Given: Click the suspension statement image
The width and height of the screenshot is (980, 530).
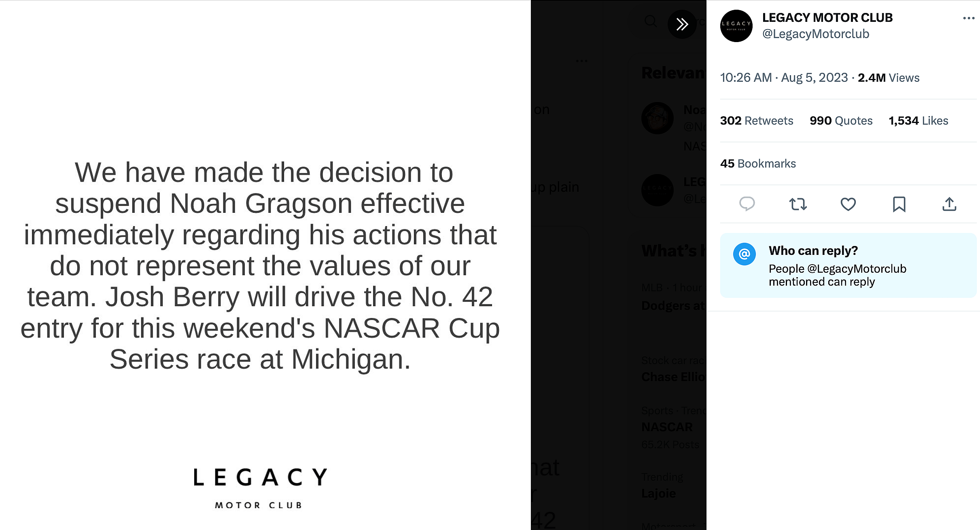Looking at the screenshot, I should pyautogui.click(x=260, y=265).
